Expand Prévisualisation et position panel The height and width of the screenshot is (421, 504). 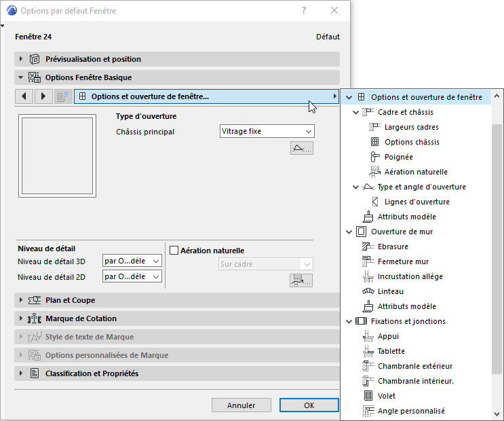click(x=21, y=59)
